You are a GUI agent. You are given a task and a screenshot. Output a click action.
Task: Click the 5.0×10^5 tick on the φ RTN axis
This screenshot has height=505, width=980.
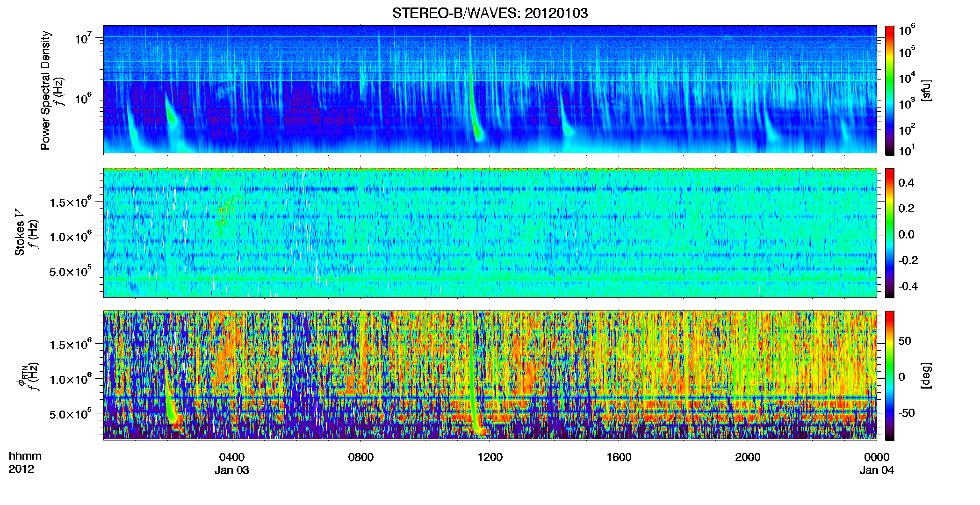pos(71,414)
